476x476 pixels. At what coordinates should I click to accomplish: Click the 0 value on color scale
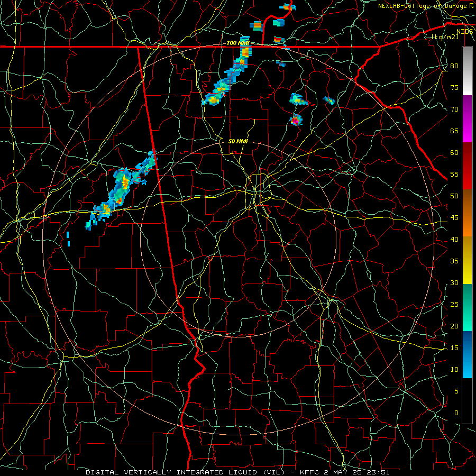[456, 413]
